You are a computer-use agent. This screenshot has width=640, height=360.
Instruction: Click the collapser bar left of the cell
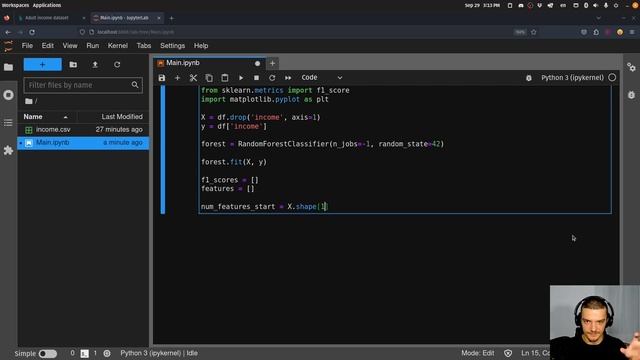pyautogui.click(x=163, y=149)
